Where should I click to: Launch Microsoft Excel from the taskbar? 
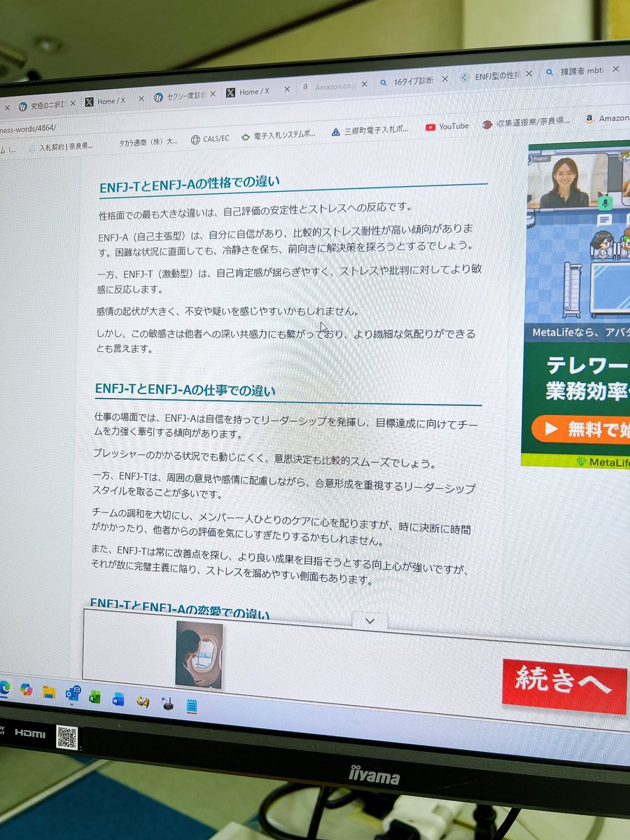93,697
